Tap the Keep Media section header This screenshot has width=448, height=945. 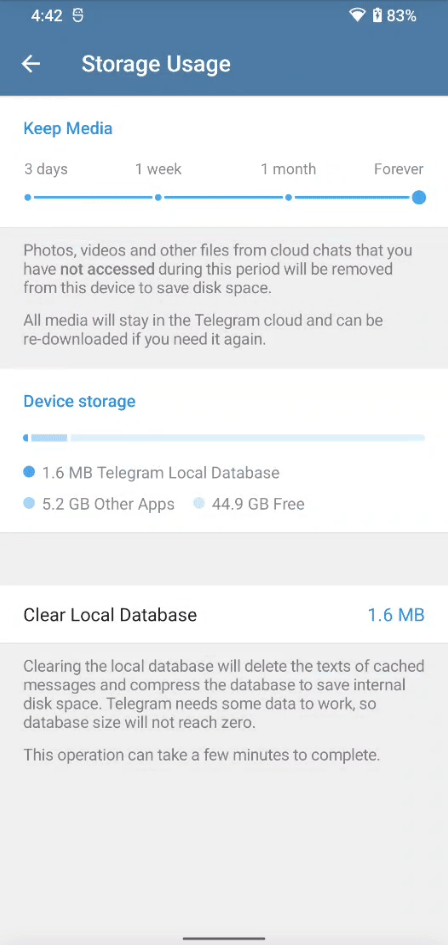coord(68,128)
